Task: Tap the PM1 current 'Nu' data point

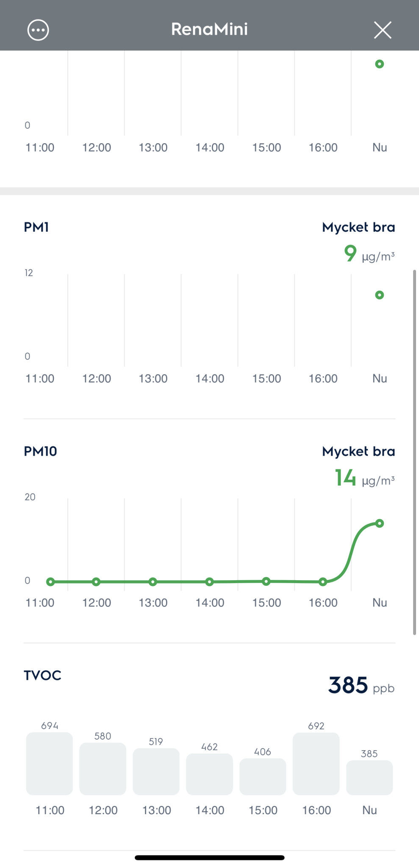Action: [380, 295]
